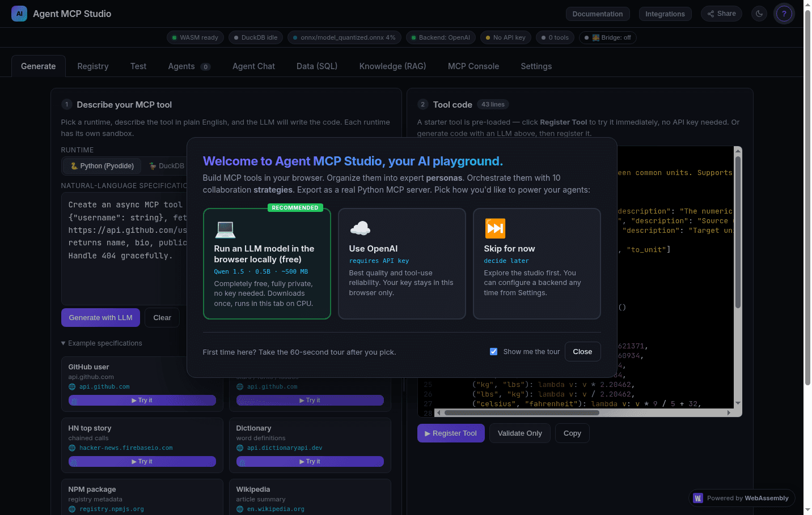Click the cloud icon in OpenAI card
This screenshot has width=812, height=515.
[360, 228]
